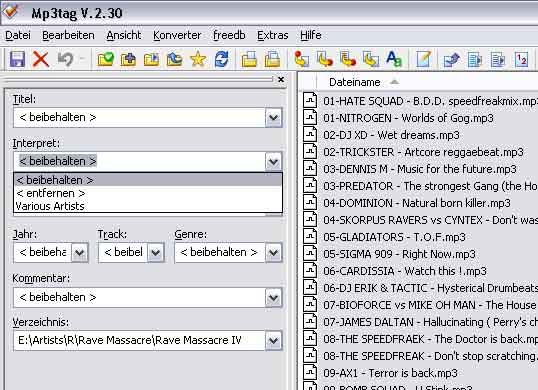This screenshot has height=390, width=538.
Task: Click the first playlist document icon
Action: [475, 59]
